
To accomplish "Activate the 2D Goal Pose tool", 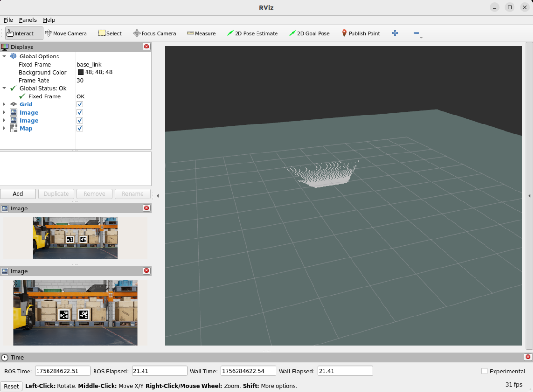I will click(309, 33).
